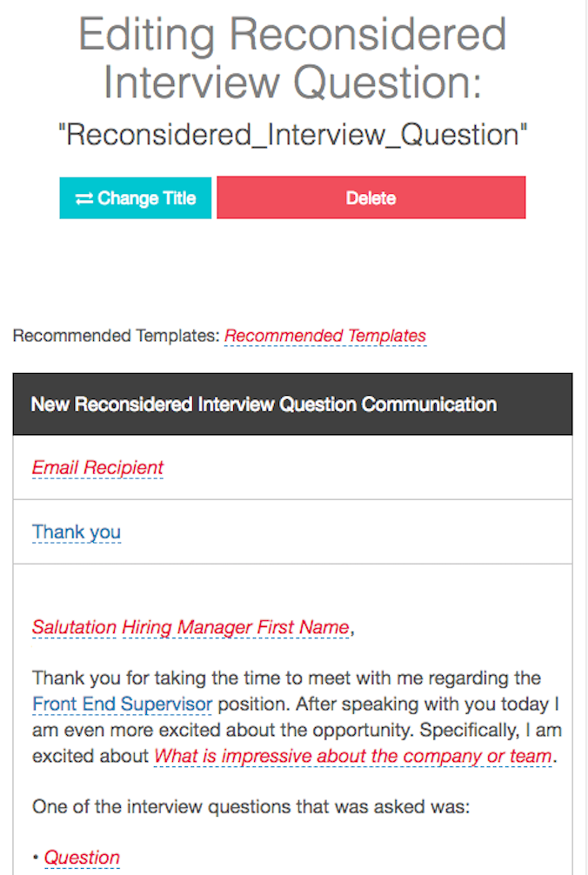Click the swap arrows icon beside Change Title
This screenshot has height=875, width=588.
click(84, 198)
